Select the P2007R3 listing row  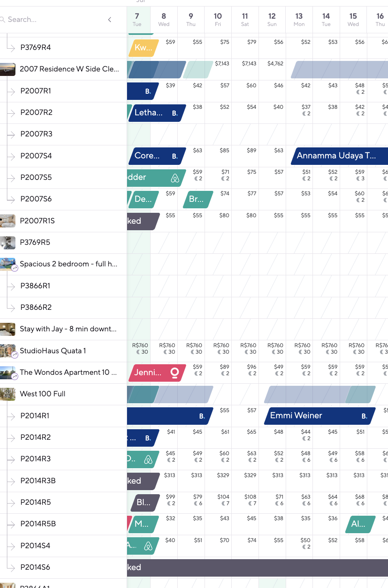pyautogui.click(x=63, y=134)
